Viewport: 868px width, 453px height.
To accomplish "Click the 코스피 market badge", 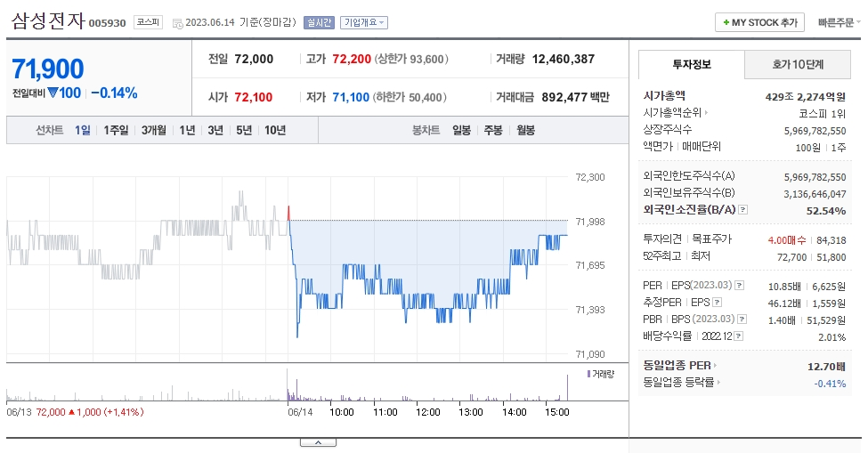I will [148, 22].
